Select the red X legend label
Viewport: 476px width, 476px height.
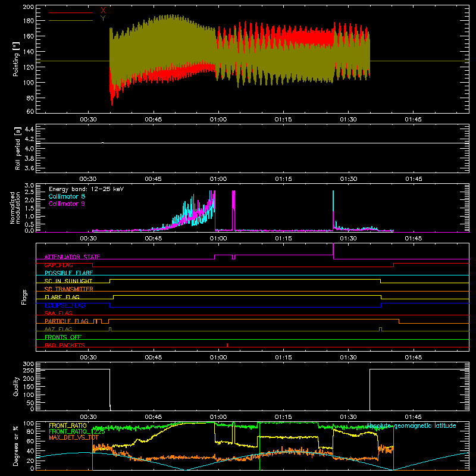(103, 11)
